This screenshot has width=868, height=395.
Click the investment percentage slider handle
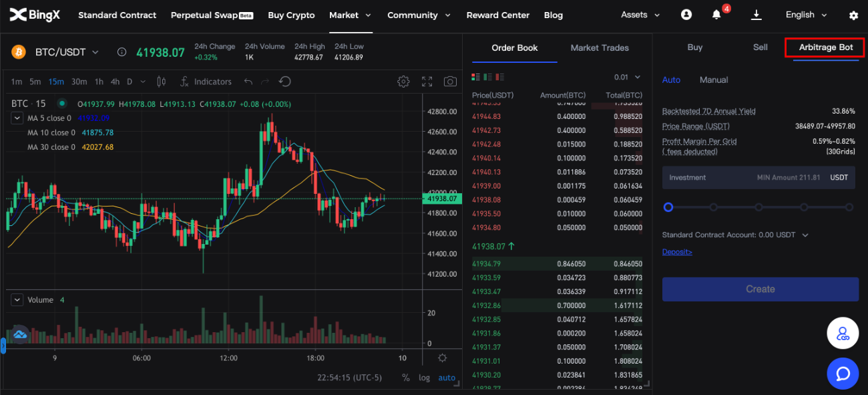668,207
